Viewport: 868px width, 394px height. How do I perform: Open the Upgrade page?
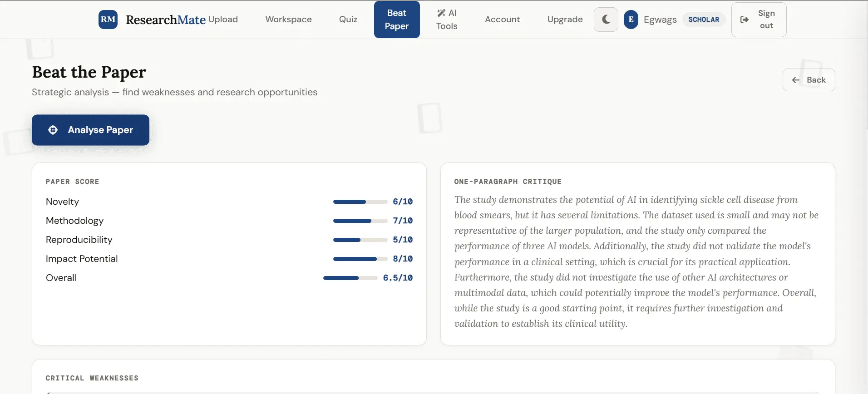[x=565, y=20]
